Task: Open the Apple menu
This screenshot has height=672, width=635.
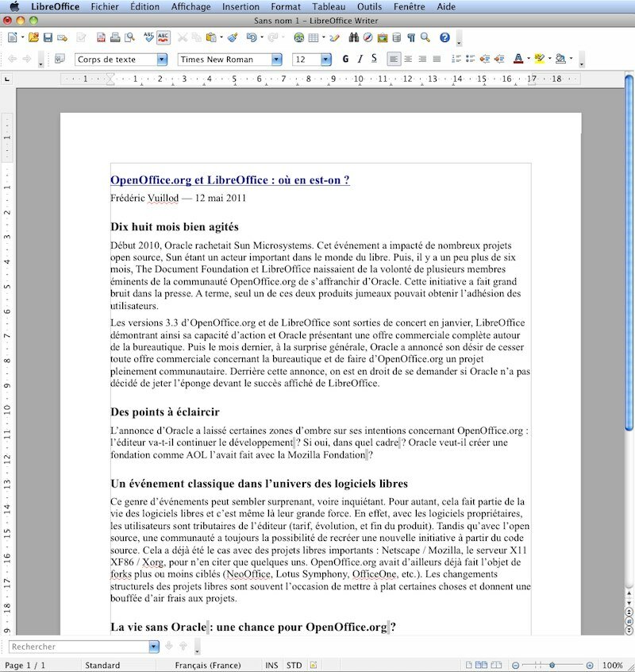Action: click(x=14, y=6)
